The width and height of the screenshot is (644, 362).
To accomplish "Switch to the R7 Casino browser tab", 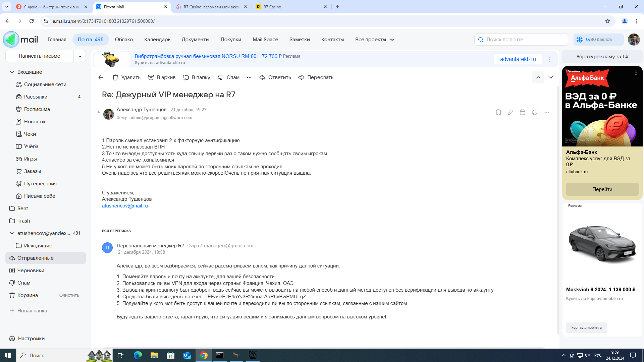I will [291, 7].
